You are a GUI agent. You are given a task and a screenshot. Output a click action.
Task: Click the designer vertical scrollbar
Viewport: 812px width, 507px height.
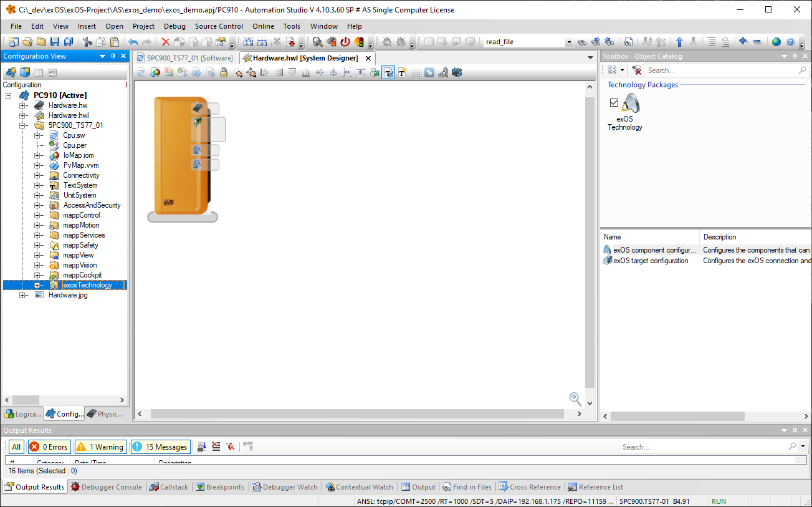[590, 243]
